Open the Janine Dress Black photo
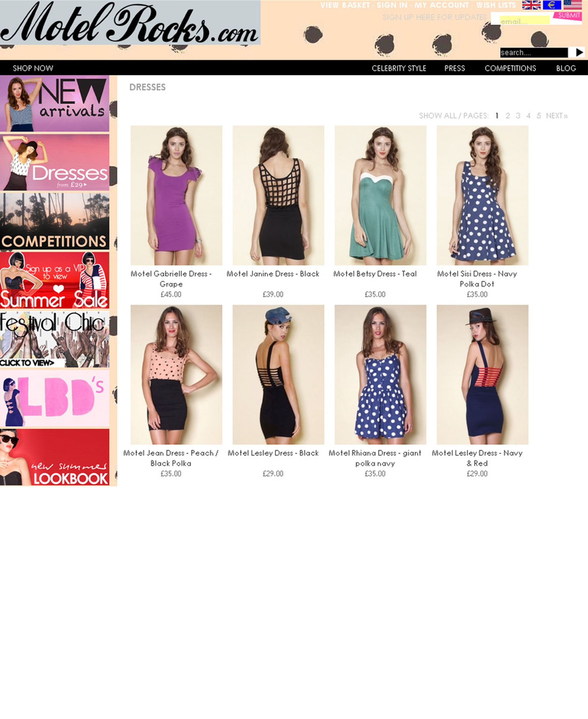588x719 pixels. pos(278,195)
